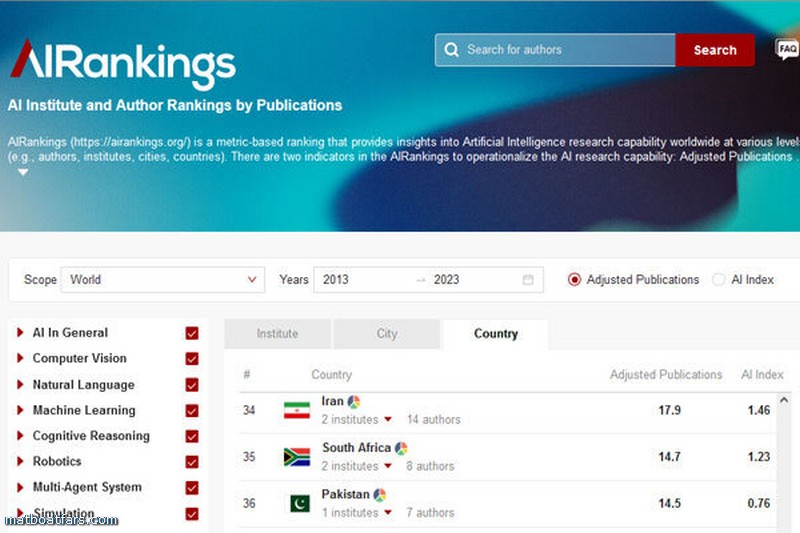This screenshot has width=800, height=533.
Task: Uncheck the Natural Language checkbox
Action: (192, 385)
